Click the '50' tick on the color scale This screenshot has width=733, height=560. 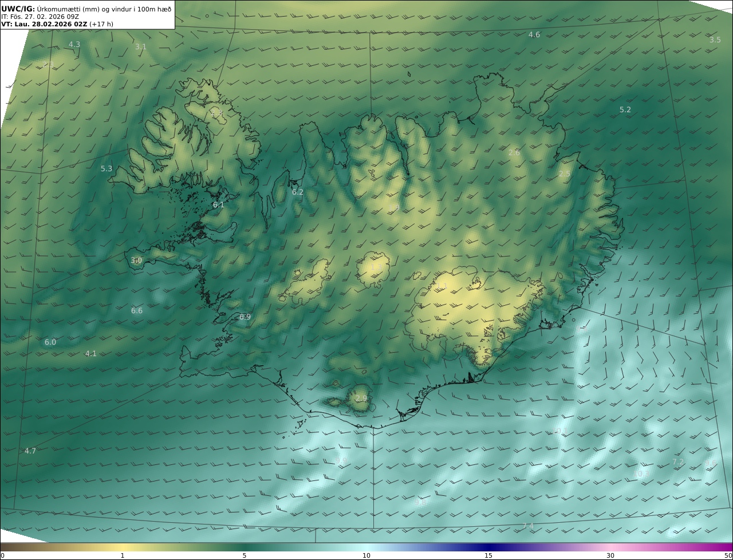tap(728, 555)
